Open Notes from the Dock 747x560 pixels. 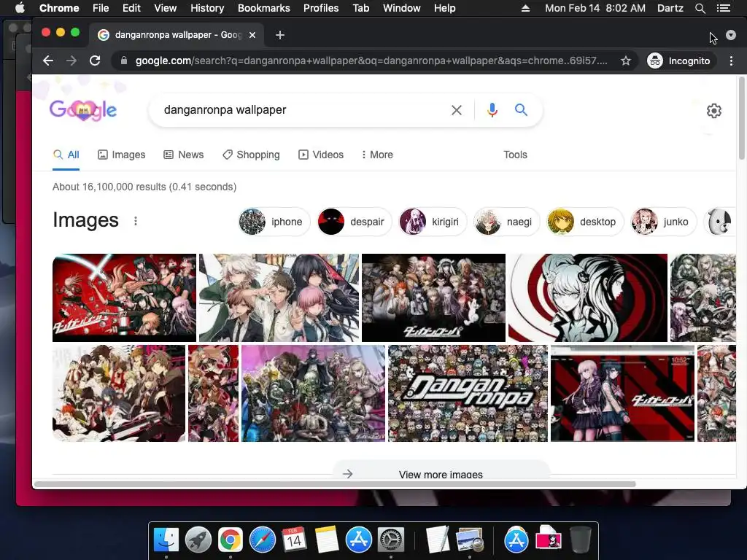(x=326, y=540)
